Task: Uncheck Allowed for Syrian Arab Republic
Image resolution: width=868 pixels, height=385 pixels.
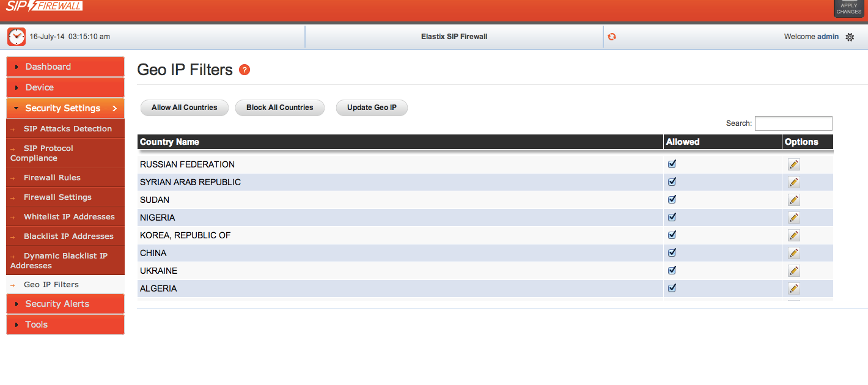Action: [x=672, y=182]
